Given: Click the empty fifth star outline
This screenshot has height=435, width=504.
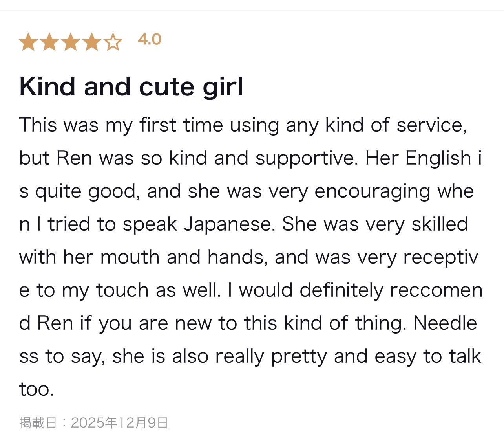Looking at the screenshot, I should pyautogui.click(x=113, y=42).
